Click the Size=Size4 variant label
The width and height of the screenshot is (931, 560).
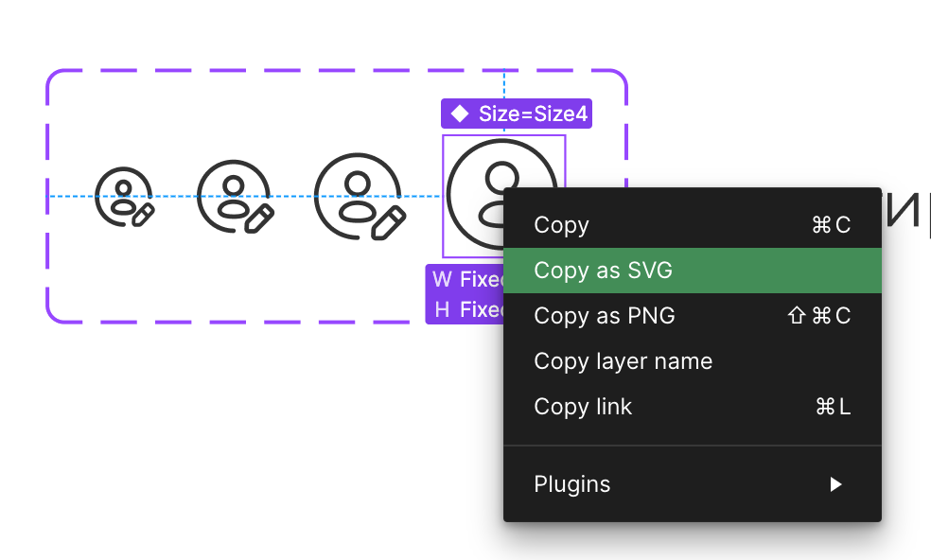(x=533, y=114)
